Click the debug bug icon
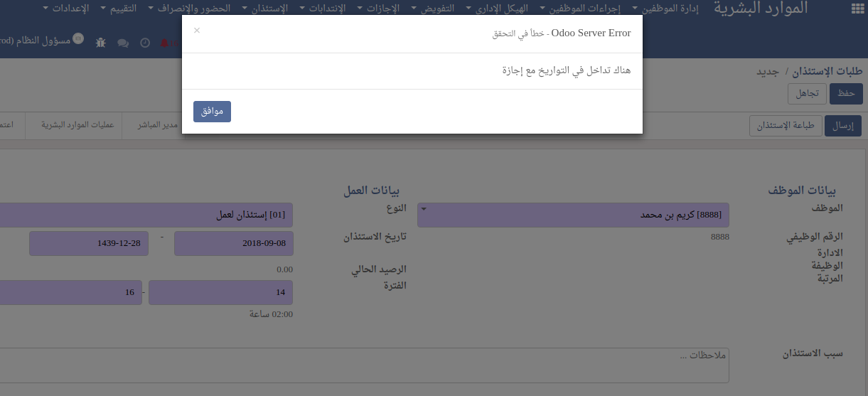 [101, 42]
